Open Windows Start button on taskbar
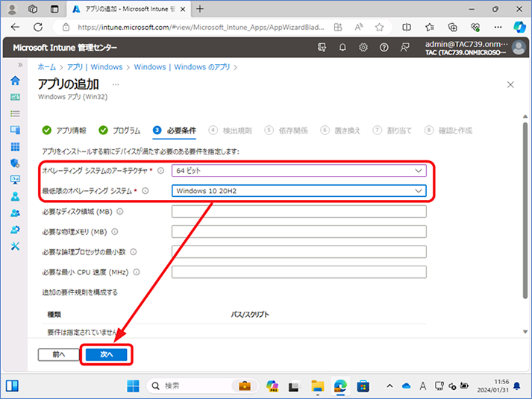The height and width of the screenshot is (399, 532). tap(133, 386)
